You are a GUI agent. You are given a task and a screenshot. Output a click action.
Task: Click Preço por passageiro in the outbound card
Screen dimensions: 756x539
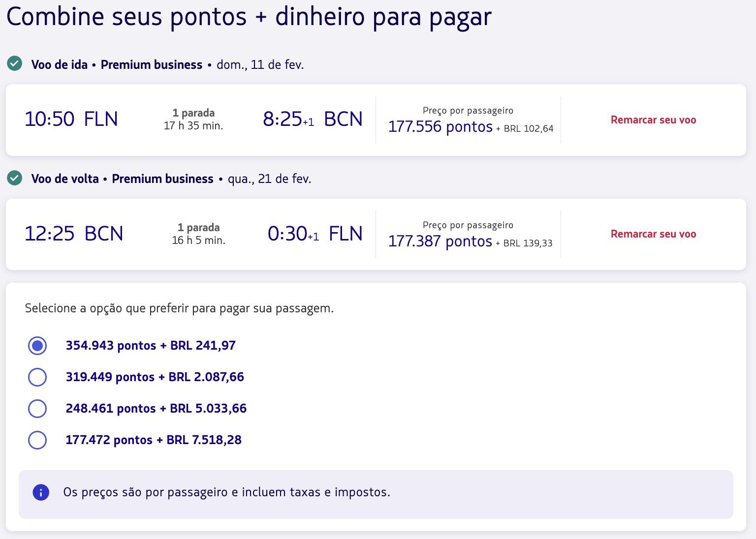(x=468, y=111)
